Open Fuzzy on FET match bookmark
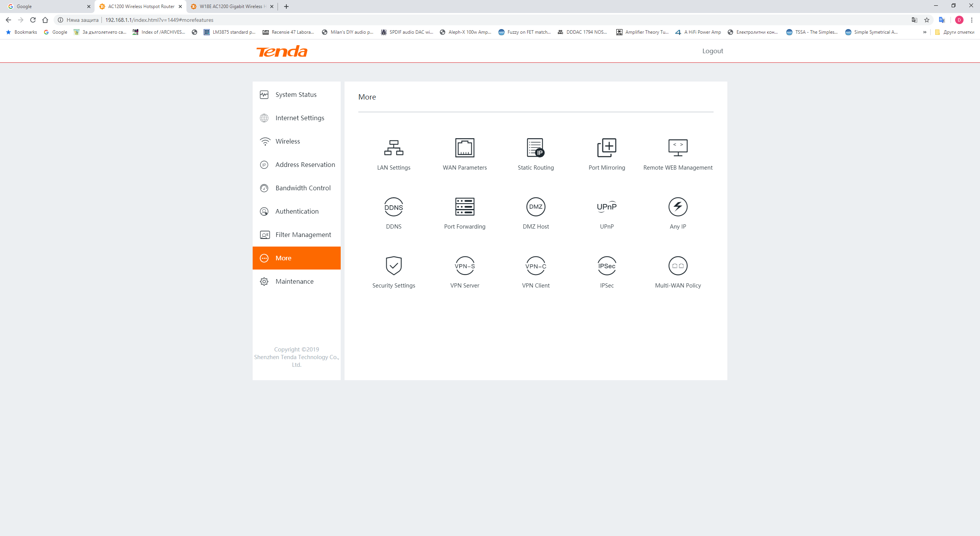The width and height of the screenshot is (980, 536). point(524,32)
